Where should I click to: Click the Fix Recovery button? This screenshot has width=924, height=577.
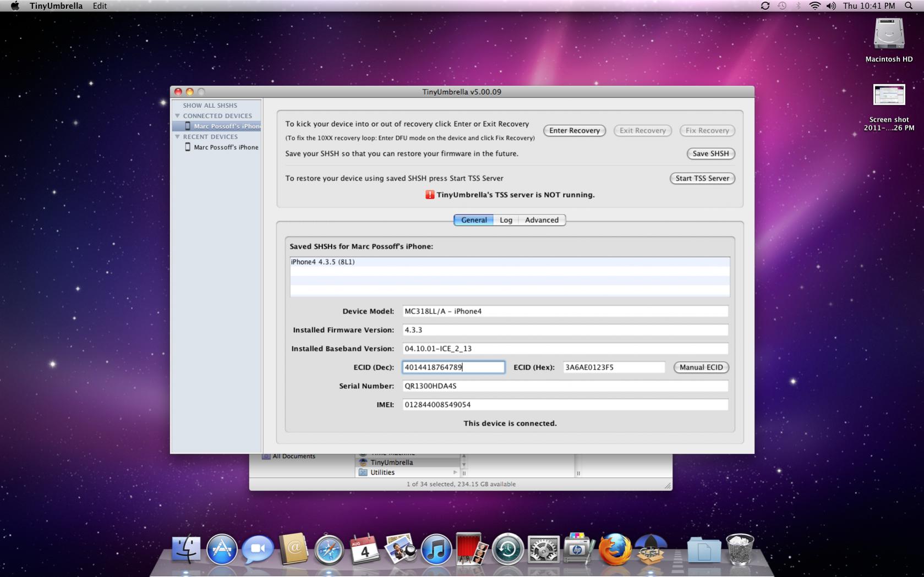[707, 130]
